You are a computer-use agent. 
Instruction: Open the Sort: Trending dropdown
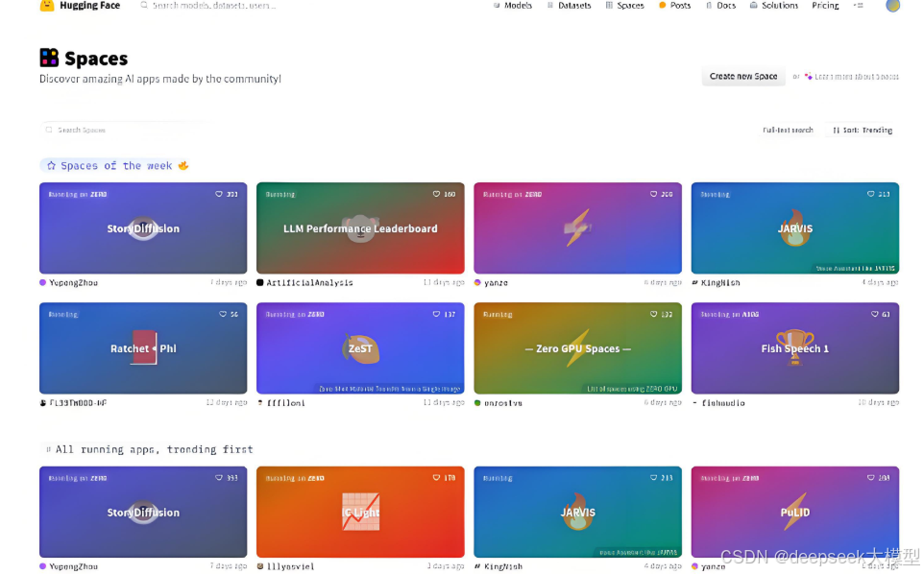tap(863, 131)
